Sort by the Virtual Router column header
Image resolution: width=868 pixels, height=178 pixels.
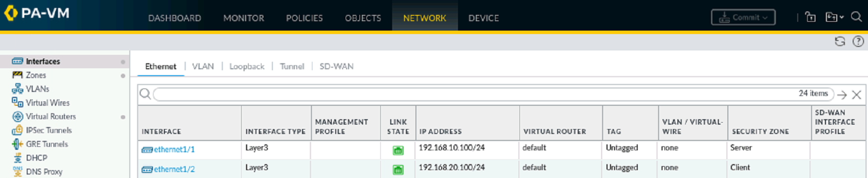561,123
